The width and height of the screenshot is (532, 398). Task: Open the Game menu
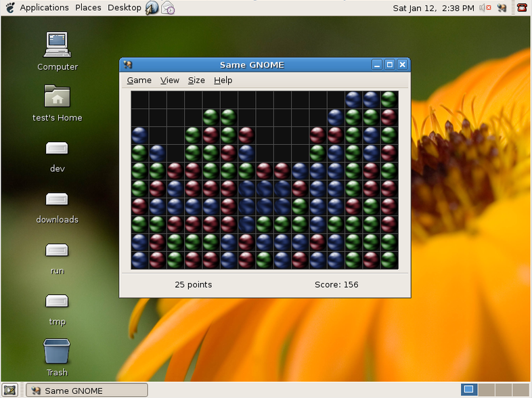(x=139, y=81)
